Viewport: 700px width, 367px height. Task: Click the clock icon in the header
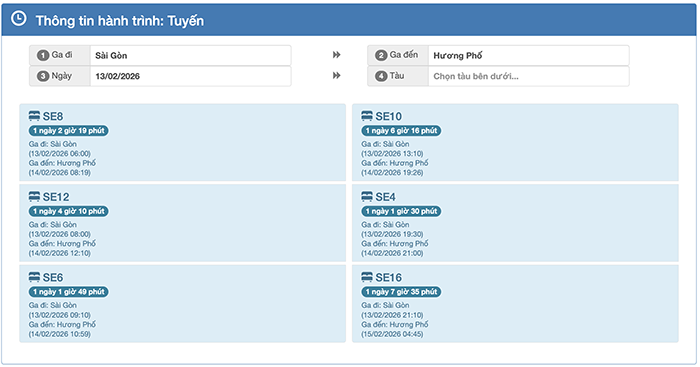(18, 19)
